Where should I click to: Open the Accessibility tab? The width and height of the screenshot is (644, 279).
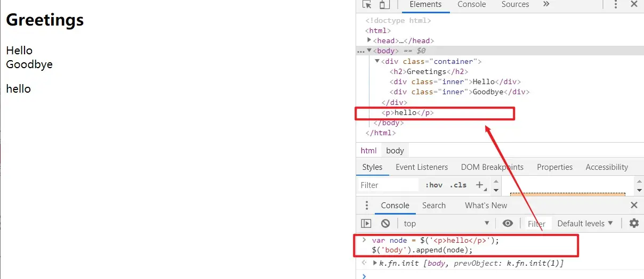point(607,167)
